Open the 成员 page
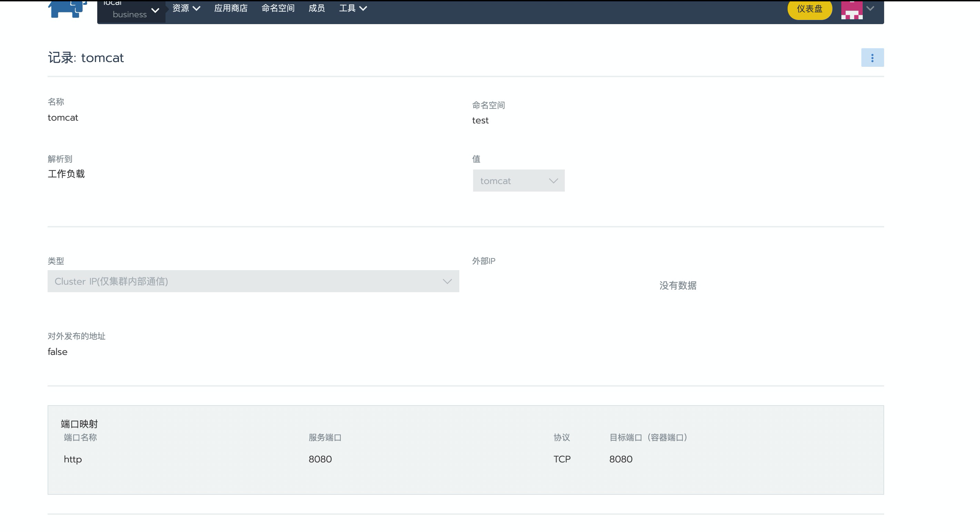The height and width of the screenshot is (532, 980). [x=317, y=8]
